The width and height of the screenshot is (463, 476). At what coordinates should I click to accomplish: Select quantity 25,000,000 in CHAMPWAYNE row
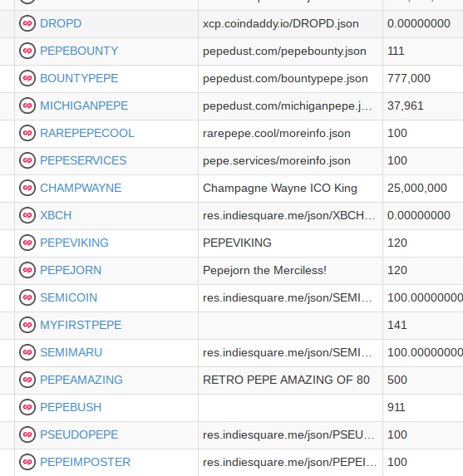(417, 188)
